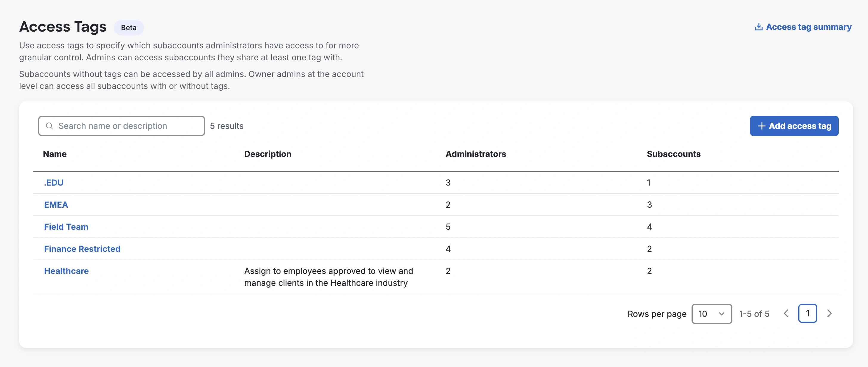Open the Finance Restricted access tag
Screen dimensions: 868x367
[x=82, y=249]
